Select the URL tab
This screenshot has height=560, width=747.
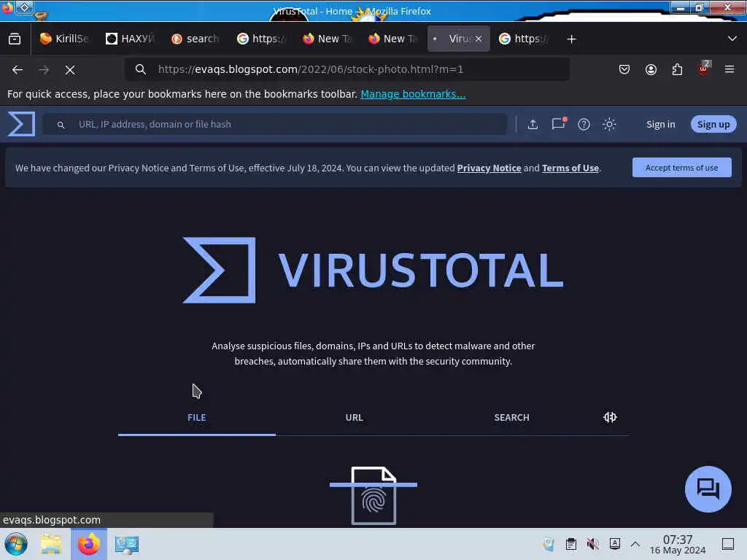(355, 418)
